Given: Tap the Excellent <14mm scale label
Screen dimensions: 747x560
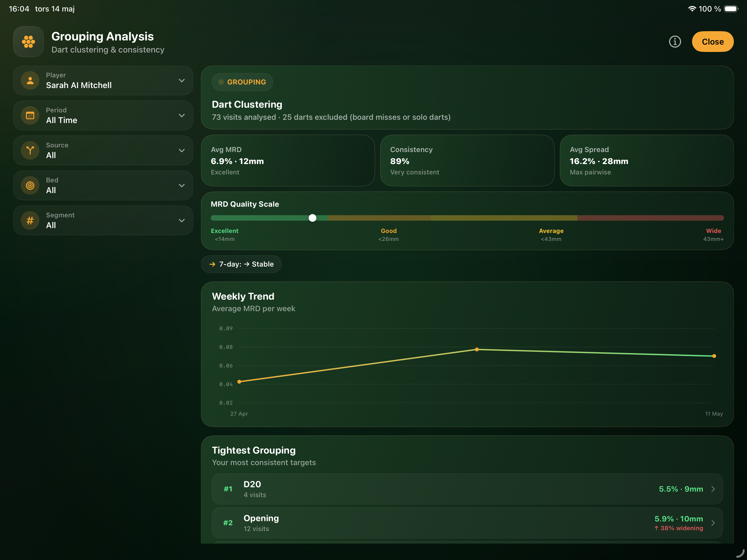Looking at the screenshot, I should coord(224,235).
